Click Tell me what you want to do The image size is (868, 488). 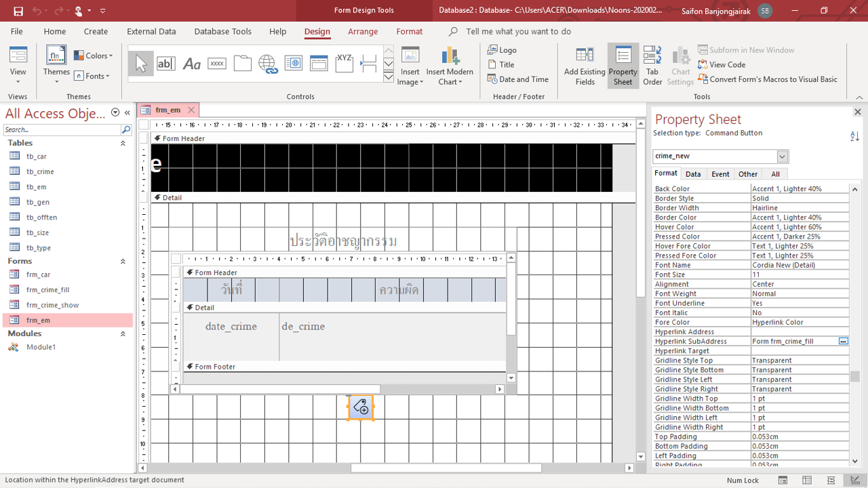[x=518, y=31]
